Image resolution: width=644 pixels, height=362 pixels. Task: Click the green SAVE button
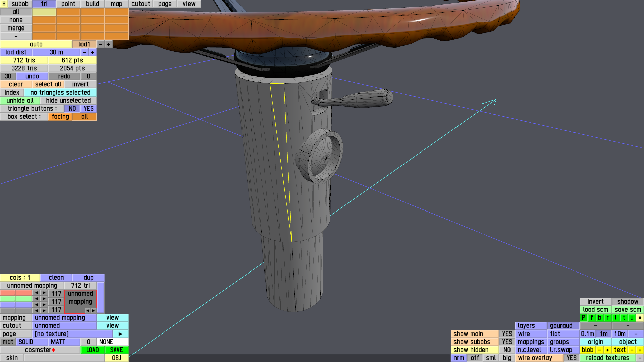click(116, 350)
